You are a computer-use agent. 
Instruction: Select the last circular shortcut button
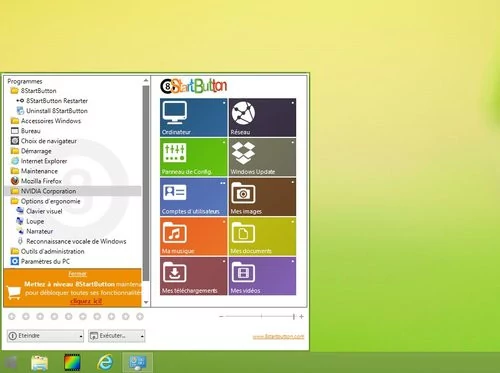[140, 316]
